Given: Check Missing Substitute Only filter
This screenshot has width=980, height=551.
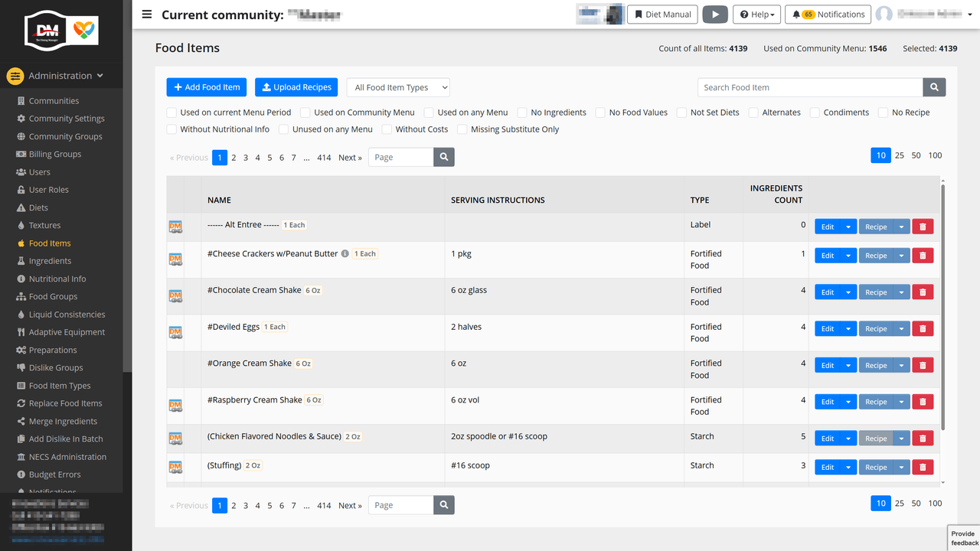Looking at the screenshot, I should (462, 129).
